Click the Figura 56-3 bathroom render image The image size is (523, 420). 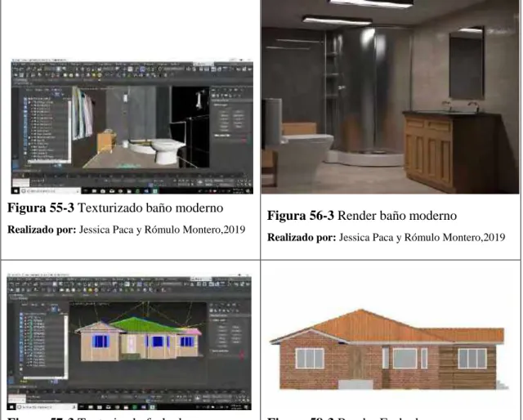391,96
